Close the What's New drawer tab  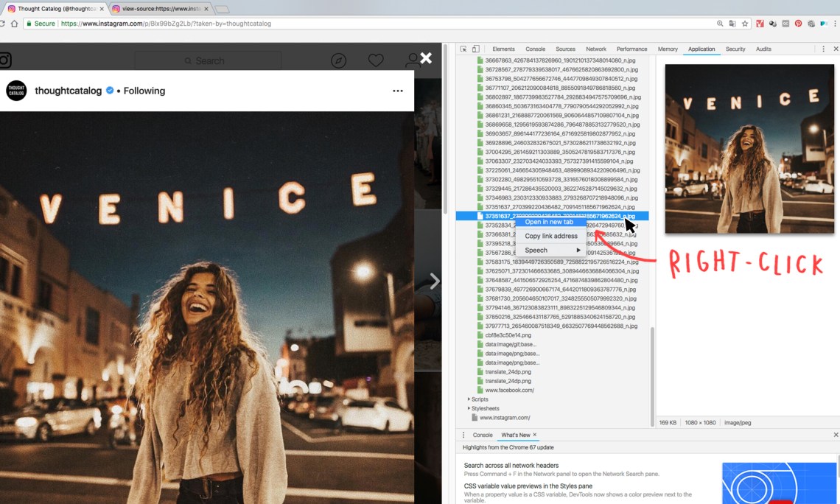(x=535, y=435)
